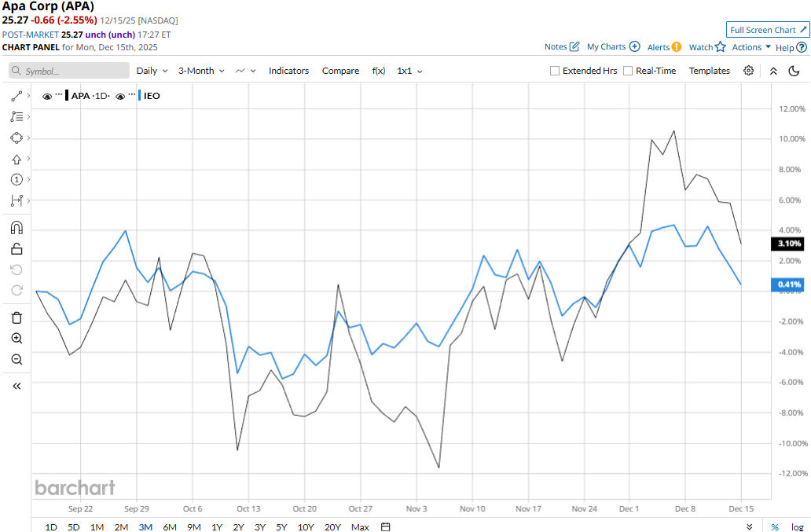This screenshot has height=532, width=811.
Task: Toggle APA series visibility eye icon
Action: pos(47,96)
